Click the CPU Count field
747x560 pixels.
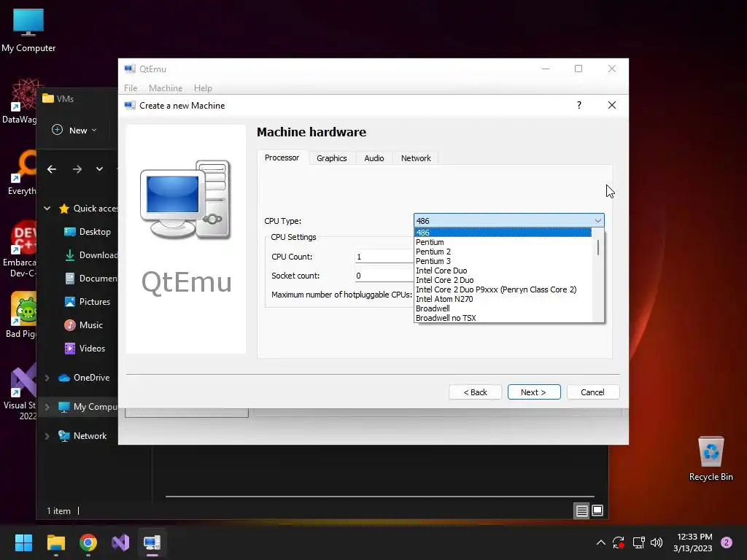click(384, 257)
